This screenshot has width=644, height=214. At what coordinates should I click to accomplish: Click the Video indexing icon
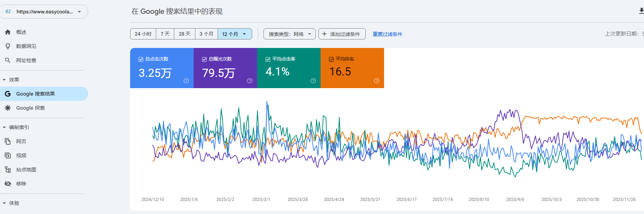point(8,155)
